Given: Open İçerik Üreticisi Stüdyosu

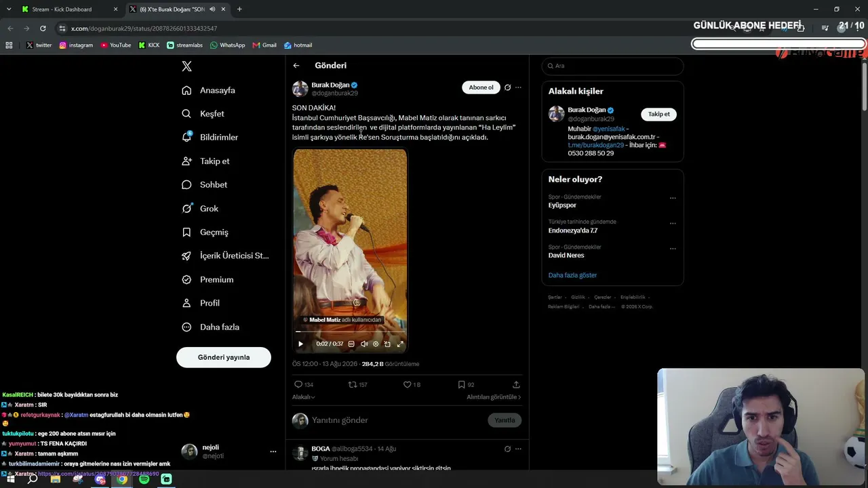Looking at the screenshot, I should point(225,256).
